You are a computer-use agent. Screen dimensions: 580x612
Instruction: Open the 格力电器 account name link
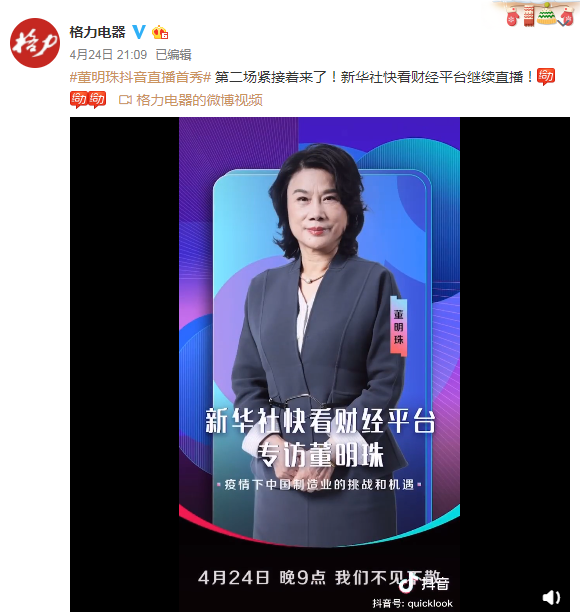tap(98, 32)
